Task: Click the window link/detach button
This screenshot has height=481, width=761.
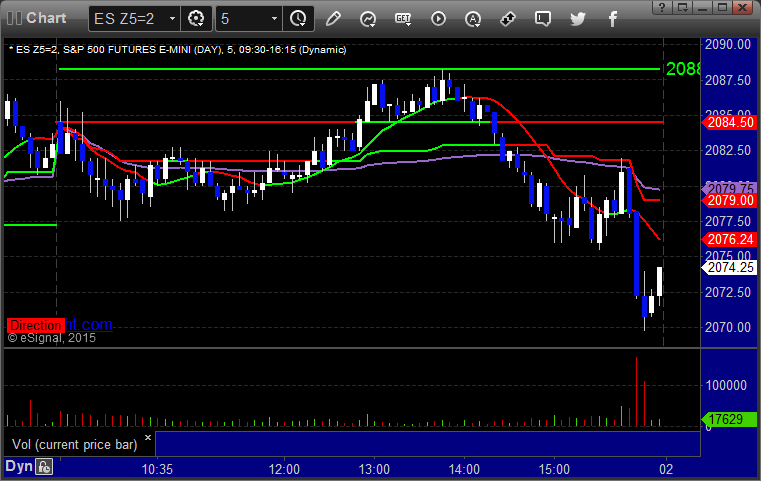Action: click(682, 7)
